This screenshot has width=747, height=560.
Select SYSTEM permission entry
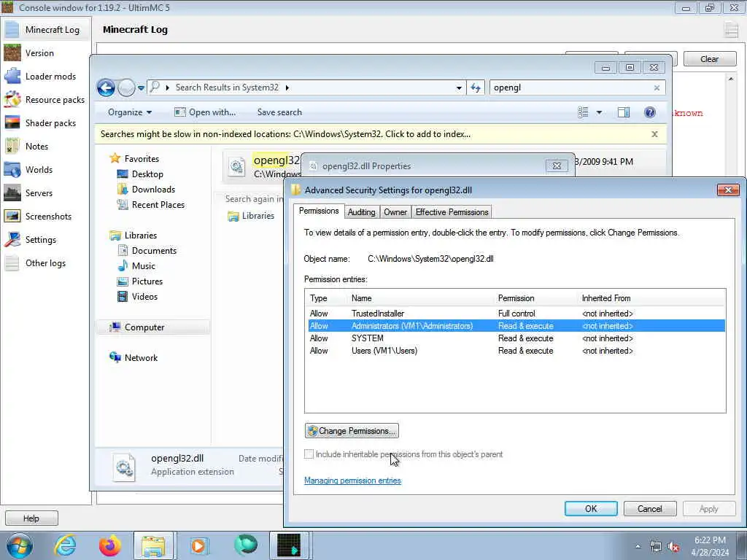tap(515, 338)
